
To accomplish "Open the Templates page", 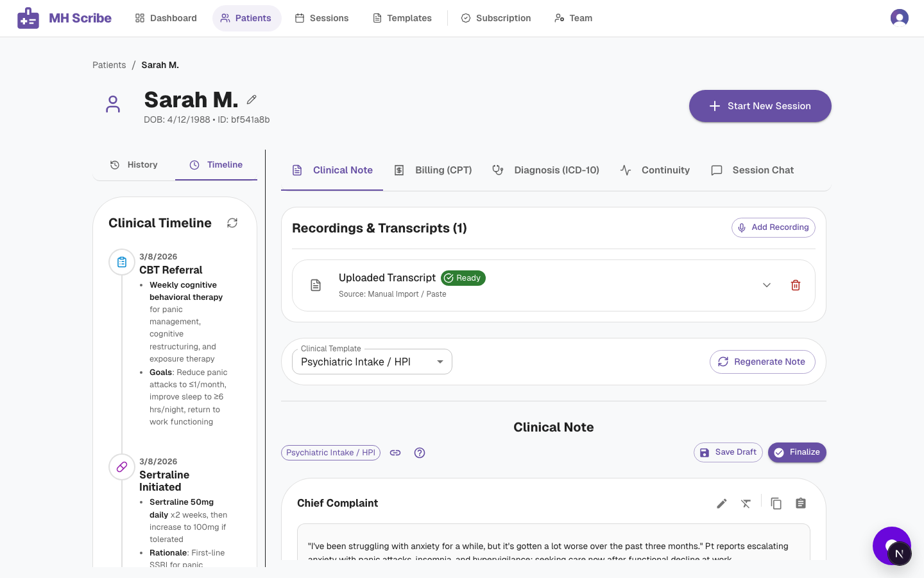I will (x=402, y=18).
